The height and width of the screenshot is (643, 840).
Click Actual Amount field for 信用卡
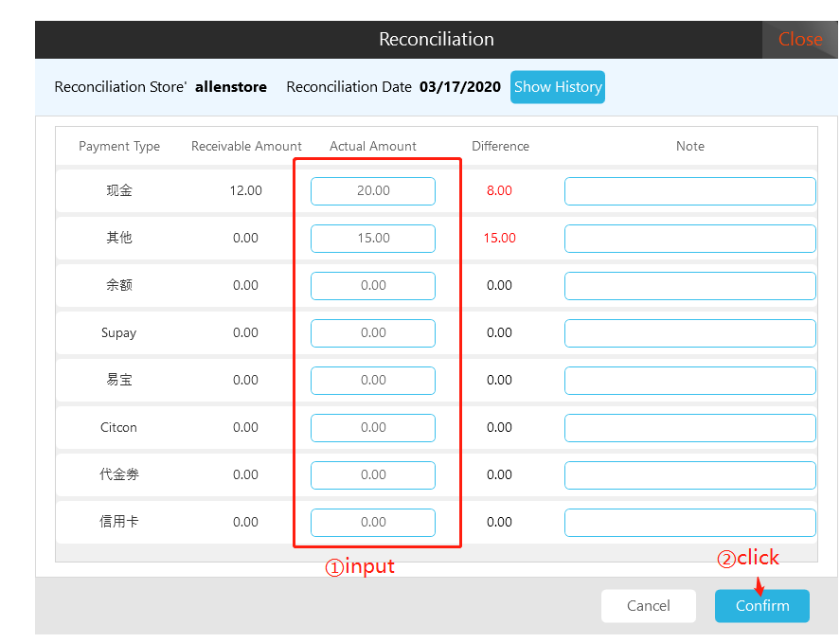pos(373,523)
